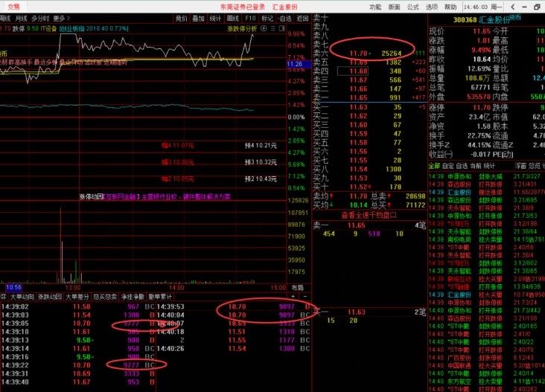Select the 自定 alert filter tab
The height and width of the screenshot is (392, 545).
(448, 167)
